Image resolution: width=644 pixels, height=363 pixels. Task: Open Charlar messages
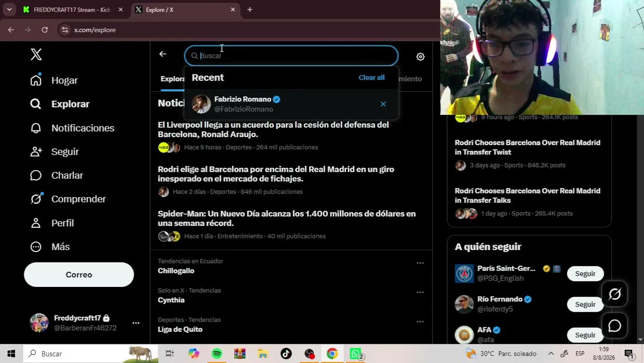pyautogui.click(x=56, y=175)
